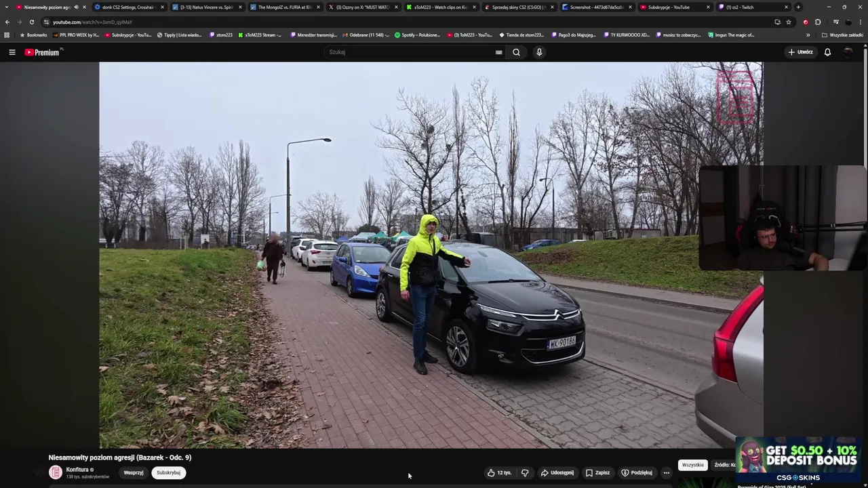868x488 pixels.
Task: Click the YouTube search magnifier button
Action: tap(516, 52)
